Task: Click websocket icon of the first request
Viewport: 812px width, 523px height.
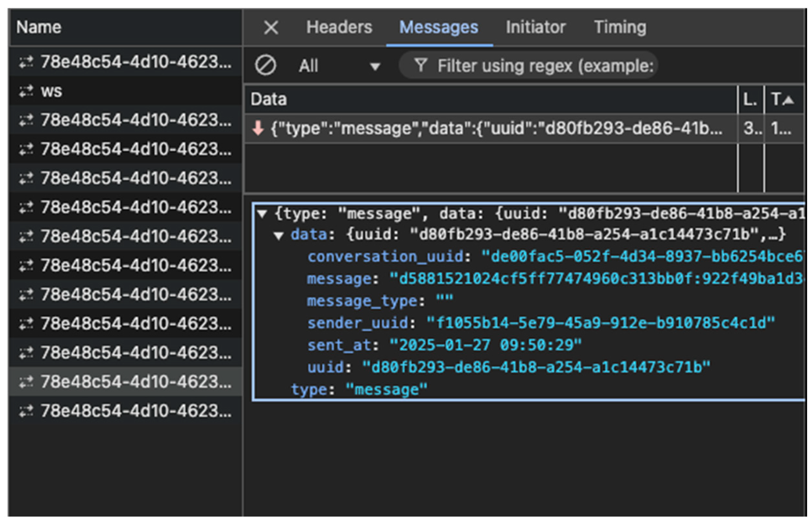Action: tap(26, 62)
